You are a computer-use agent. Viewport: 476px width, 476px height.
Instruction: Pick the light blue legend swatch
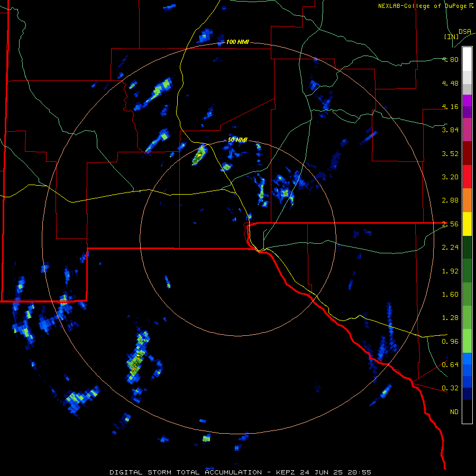pyautogui.click(x=467, y=359)
